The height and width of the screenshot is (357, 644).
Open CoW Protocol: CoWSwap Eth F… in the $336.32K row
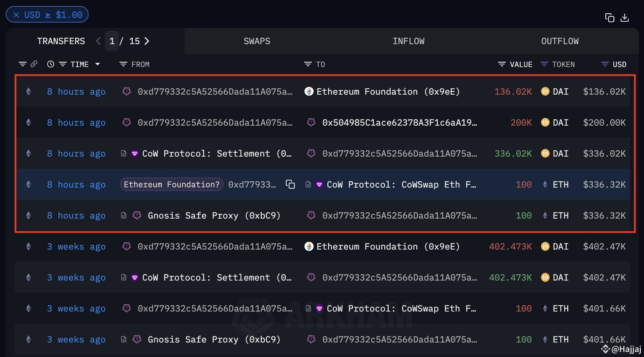click(401, 185)
